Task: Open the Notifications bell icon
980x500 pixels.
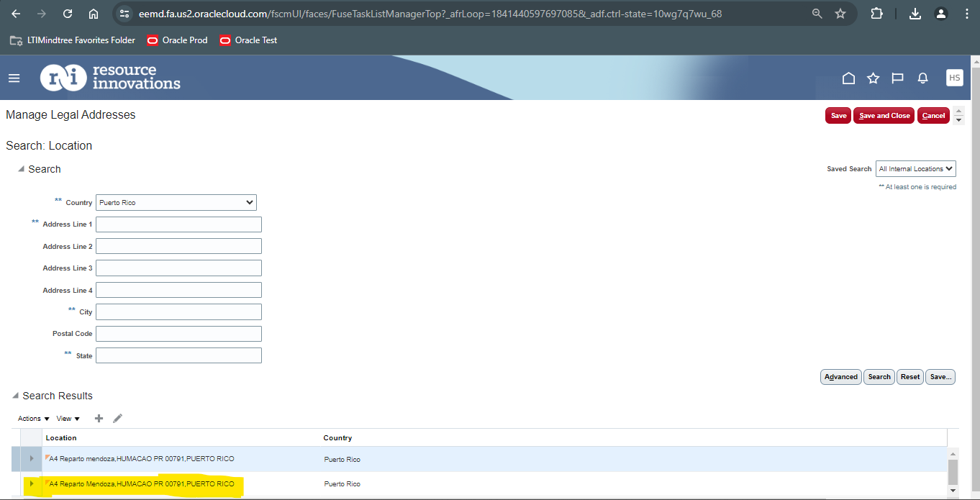Action: click(922, 78)
